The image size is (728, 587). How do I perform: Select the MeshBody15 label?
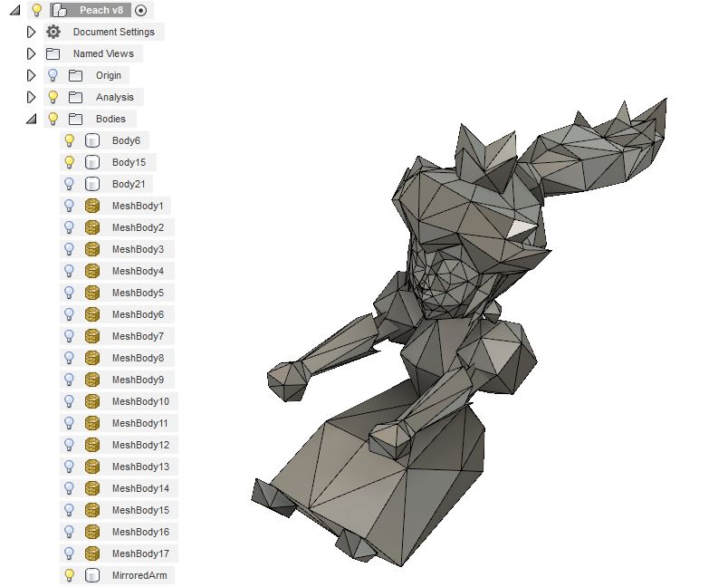coord(140,510)
